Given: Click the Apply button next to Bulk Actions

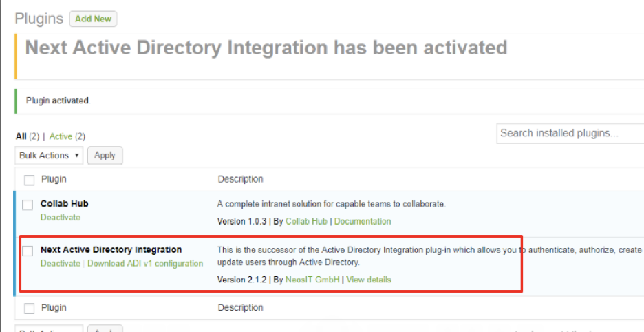Looking at the screenshot, I should click(x=105, y=156).
